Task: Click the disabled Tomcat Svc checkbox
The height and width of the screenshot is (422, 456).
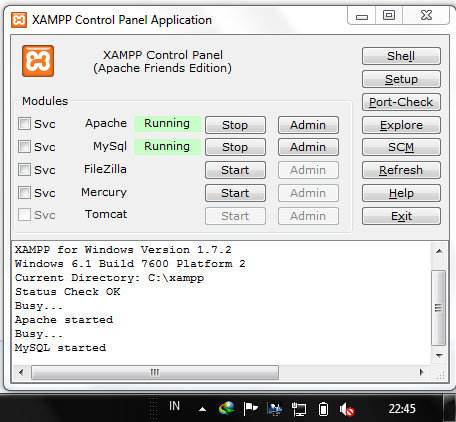Action: pos(24,215)
